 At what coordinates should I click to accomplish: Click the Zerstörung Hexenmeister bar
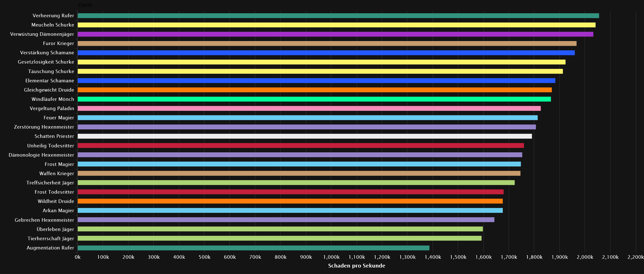(307, 127)
